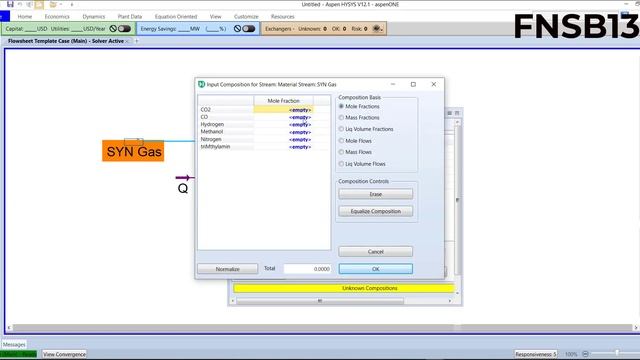The height and width of the screenshot is (360, 640).
Task: Click the Q energy stream arrow
Action: pos(184,178)
